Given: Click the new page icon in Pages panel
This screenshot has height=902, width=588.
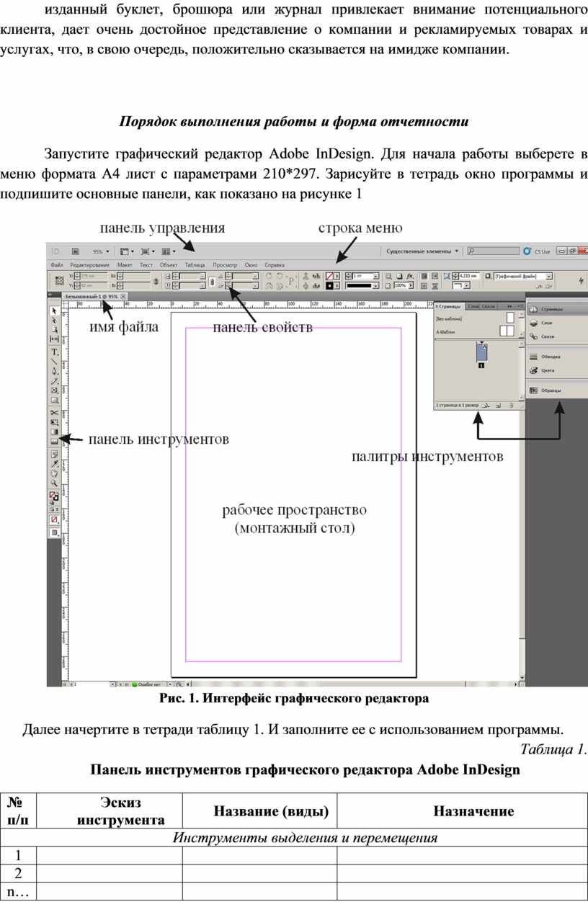Looking at the screenshot, I should tap(499, 405).
